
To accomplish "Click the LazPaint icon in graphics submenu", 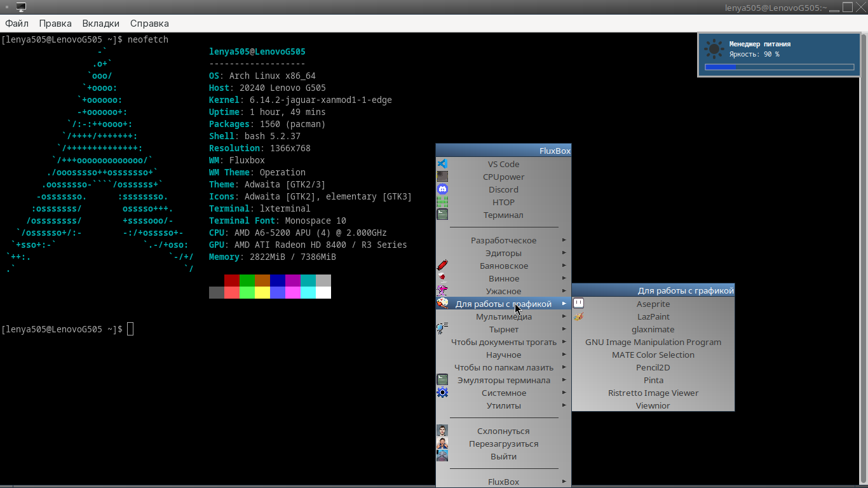I will pos(578,316).
